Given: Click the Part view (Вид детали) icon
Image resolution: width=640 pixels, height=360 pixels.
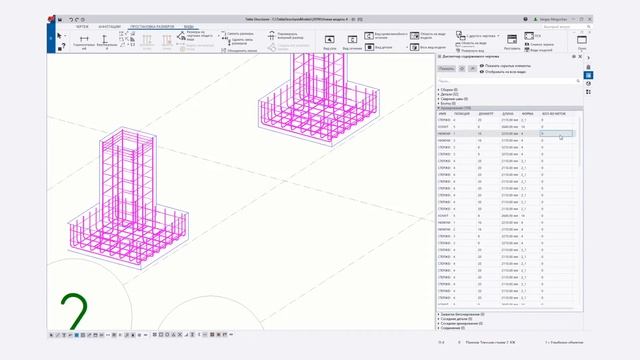Looking at the screenshot, I should pyautogui.click(x=369, y=47).
